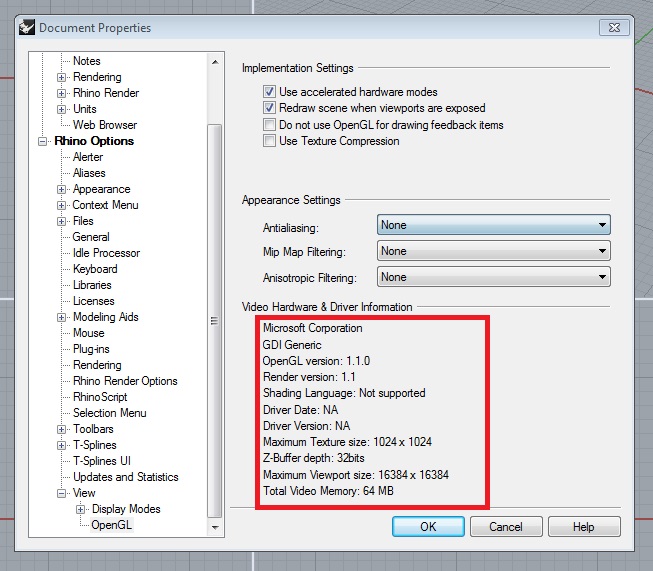This screenshot has width=653, height=571.
Task: Open Mouse settings page
Action: [x=89, y=333]
